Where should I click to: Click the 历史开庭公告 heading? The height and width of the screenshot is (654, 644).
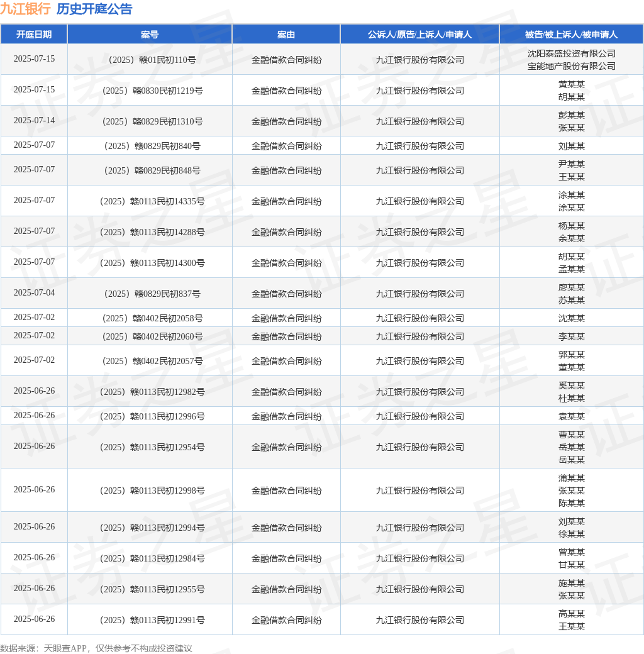(94, 9)
